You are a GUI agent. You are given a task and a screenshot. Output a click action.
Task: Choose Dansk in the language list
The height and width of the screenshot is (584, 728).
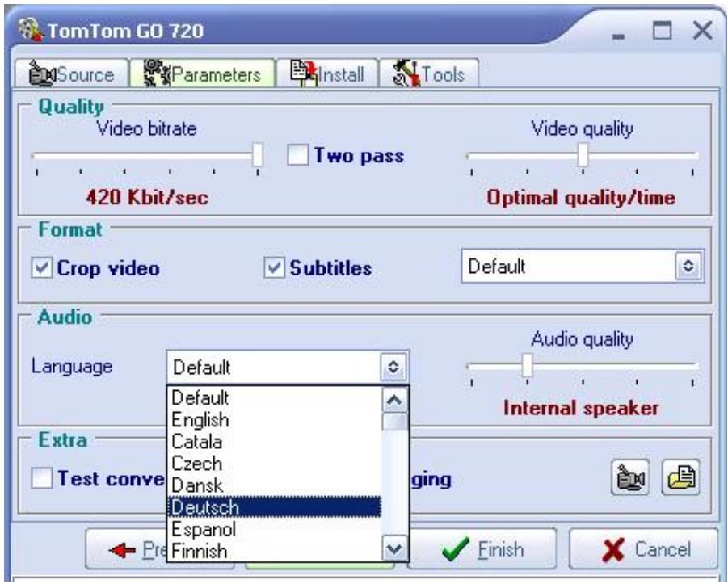pyautogui.click(x=274, y=485)
